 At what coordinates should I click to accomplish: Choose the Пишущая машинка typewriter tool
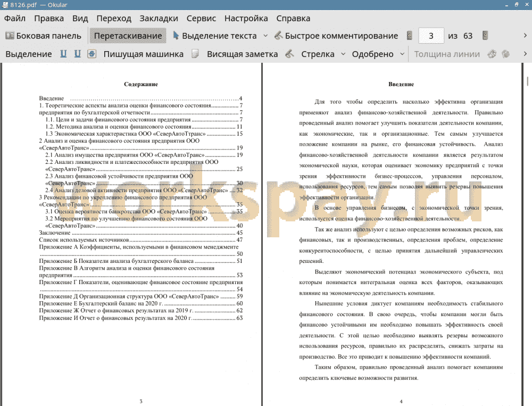tap(144, 54)
